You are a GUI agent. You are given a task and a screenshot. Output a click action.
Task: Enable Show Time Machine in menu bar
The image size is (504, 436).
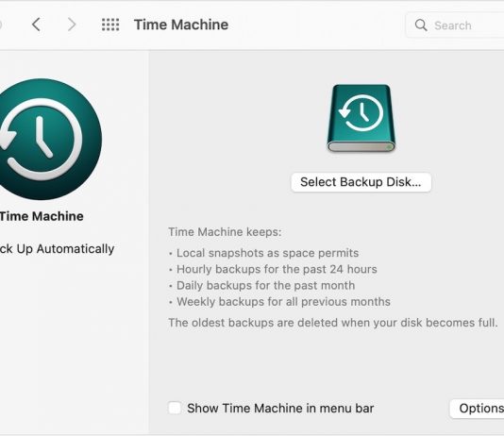coord(175,408)
